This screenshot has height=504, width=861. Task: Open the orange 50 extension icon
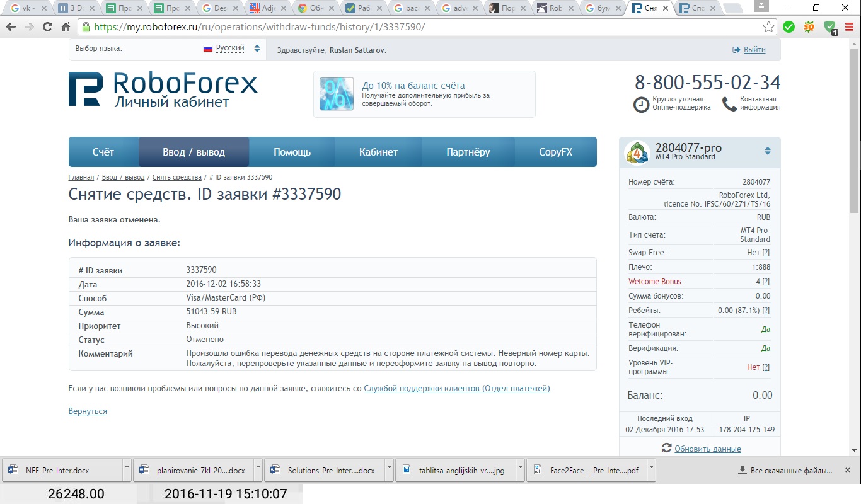click(809, 27)
